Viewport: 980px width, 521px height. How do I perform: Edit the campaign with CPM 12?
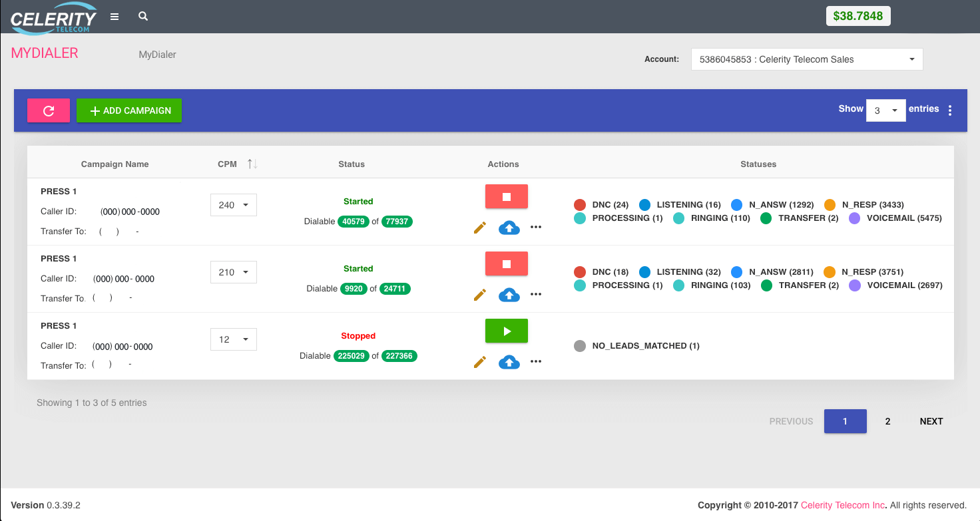coord(480,362)
